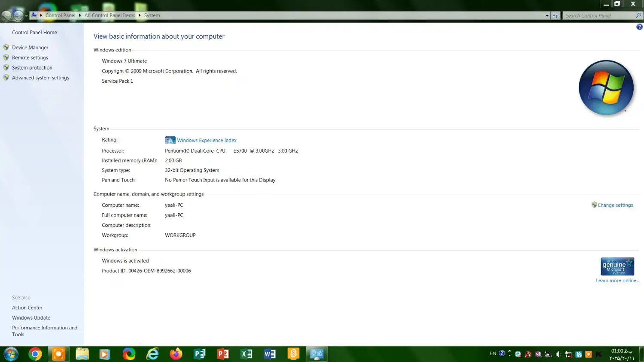Launch the media player taskbar icon

tap(104, 354)
